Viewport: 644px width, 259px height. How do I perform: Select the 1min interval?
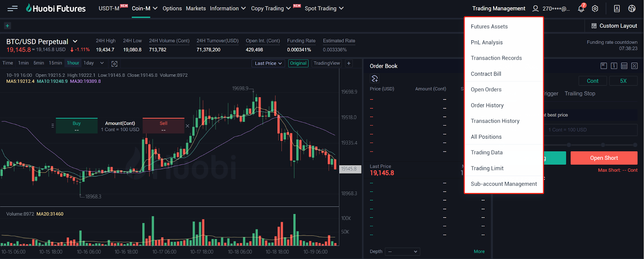[23, 63]
